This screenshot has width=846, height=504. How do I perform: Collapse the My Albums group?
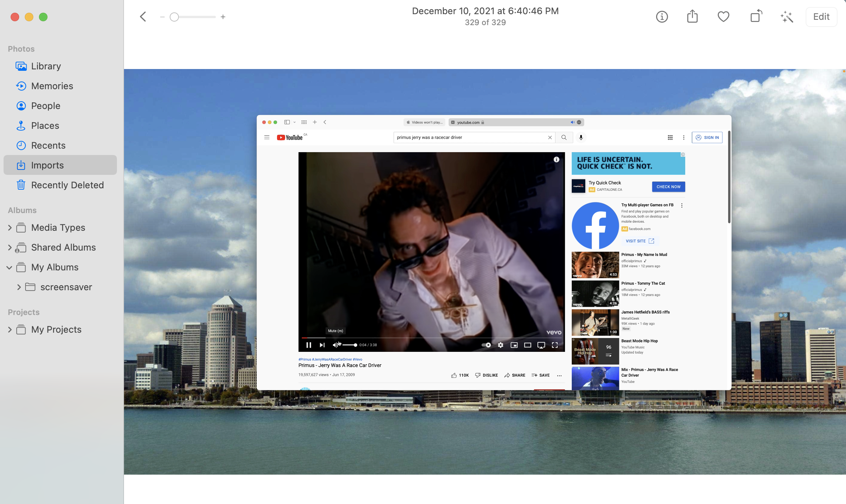(x=10, y=267)
